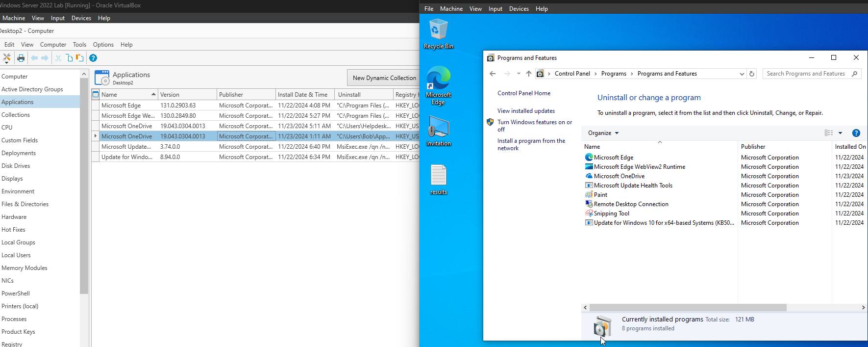The image size is (868, 347).
Task: Open Options menu in Desktop2 window
Action: pos(103,45)
